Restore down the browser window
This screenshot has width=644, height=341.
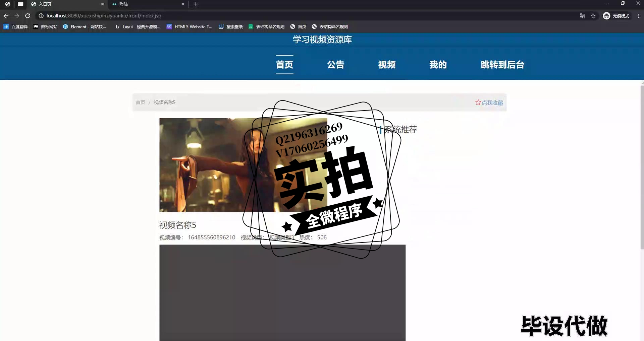click(x=623, y=3)
